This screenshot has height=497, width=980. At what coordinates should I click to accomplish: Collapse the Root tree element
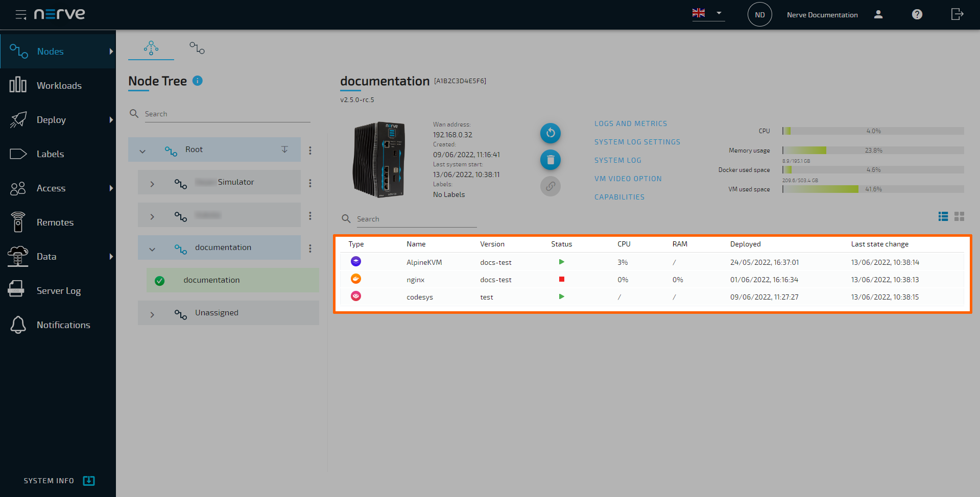143,150
